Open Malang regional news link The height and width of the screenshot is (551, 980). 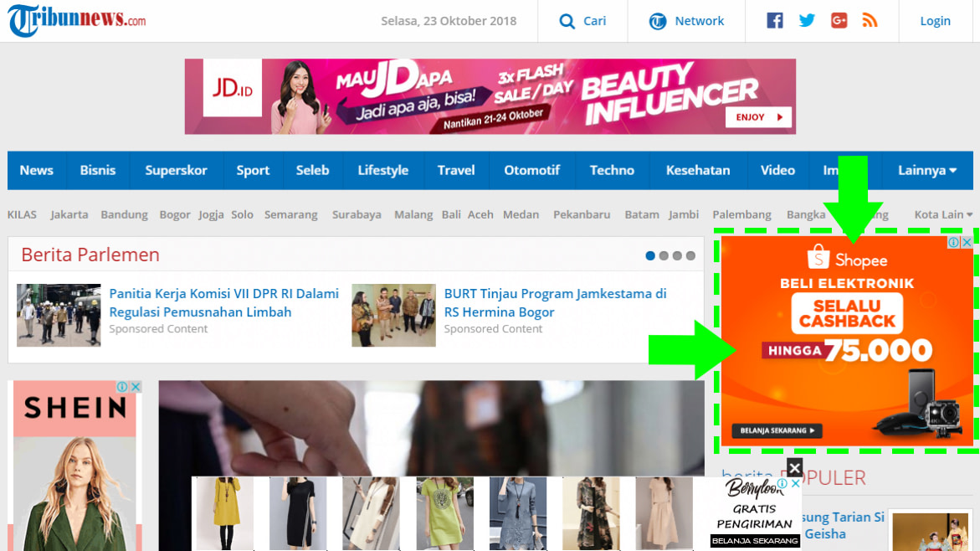[x=413, y=214]
